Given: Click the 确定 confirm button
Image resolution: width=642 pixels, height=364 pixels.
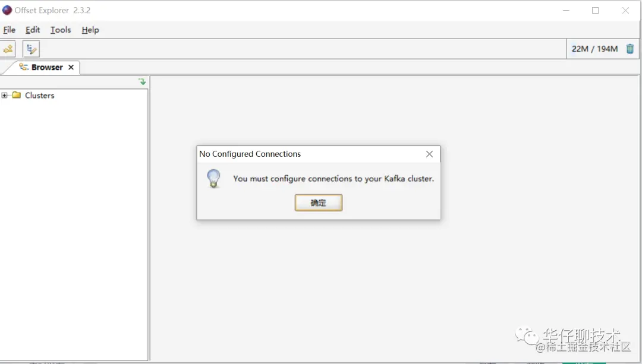Looking at the screenshot, I should [x=319, y=203].
